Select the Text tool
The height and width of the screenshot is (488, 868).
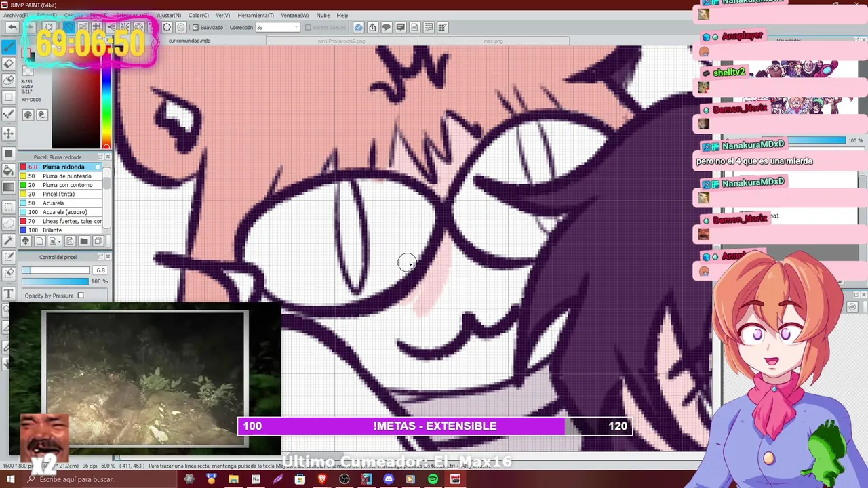9,293
